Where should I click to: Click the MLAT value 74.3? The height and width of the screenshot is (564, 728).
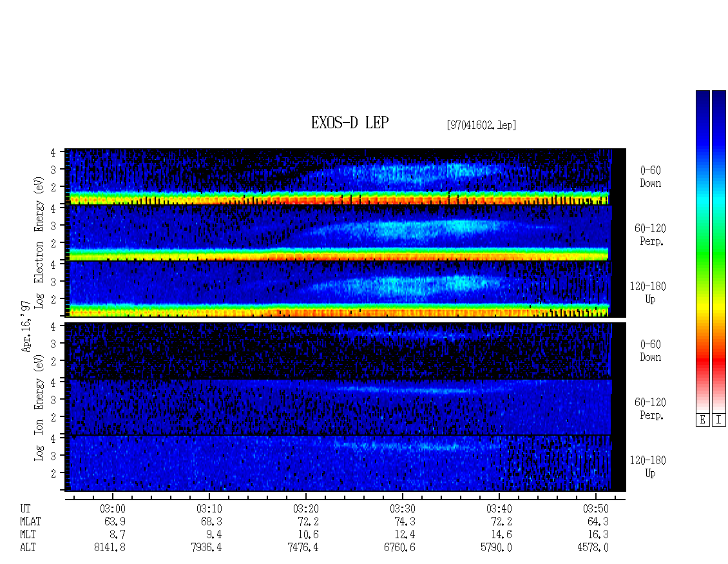pyautogui.click(x=405, y=521)
